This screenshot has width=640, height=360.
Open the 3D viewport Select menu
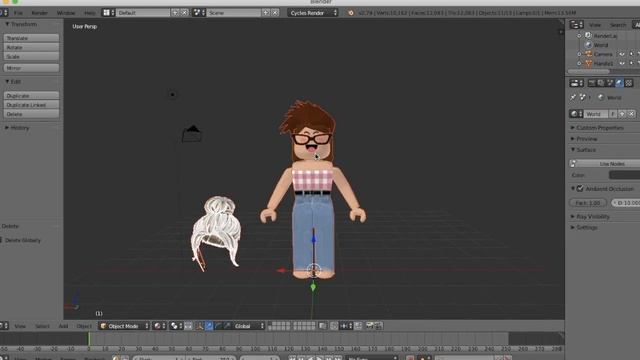click(42, 326)
